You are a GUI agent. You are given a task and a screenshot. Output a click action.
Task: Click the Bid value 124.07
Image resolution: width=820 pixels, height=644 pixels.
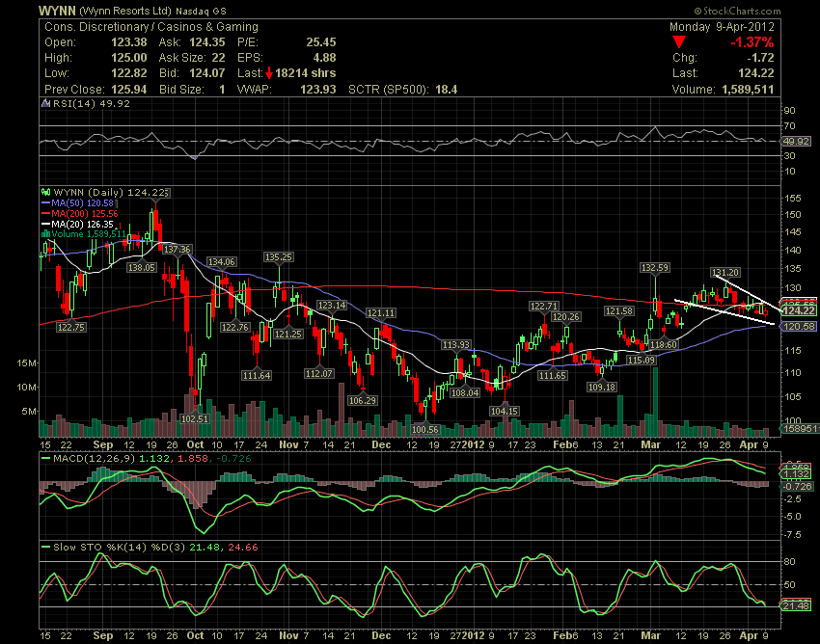pyautogui.click(x=207, y=73)
